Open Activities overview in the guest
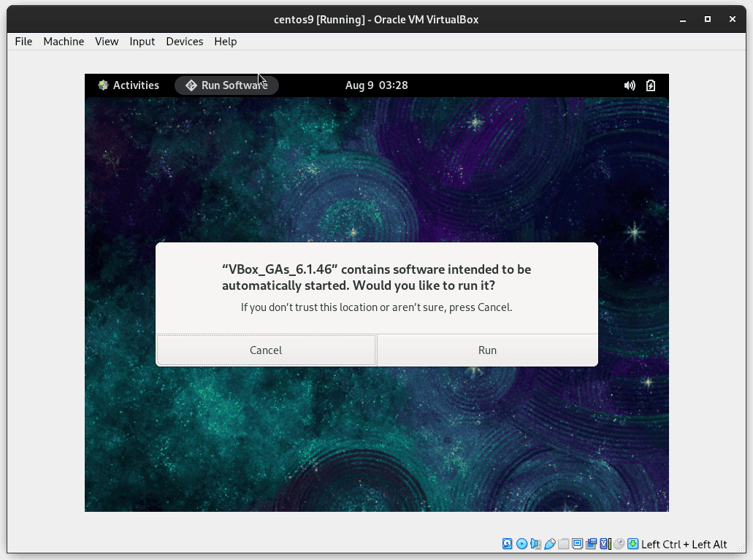Image resolution: width=753 pixels, height=560 pixels. pos(129,85)
